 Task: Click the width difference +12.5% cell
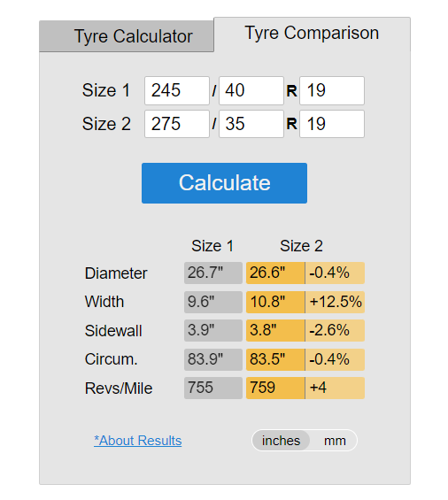coord(335,302)
